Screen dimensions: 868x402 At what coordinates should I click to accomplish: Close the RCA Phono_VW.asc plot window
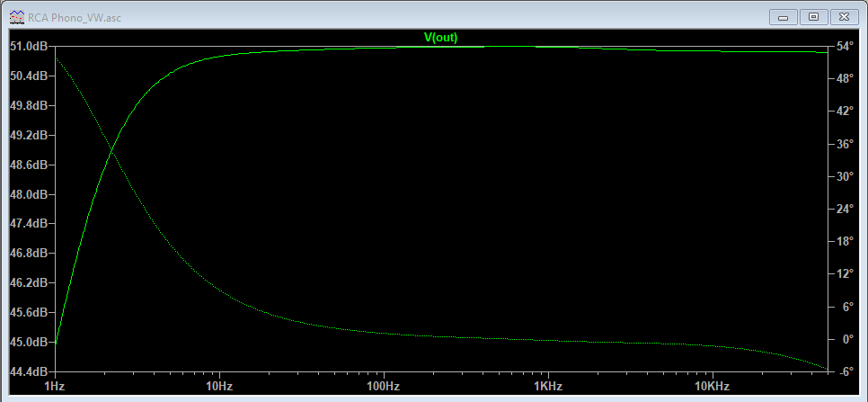845,17
